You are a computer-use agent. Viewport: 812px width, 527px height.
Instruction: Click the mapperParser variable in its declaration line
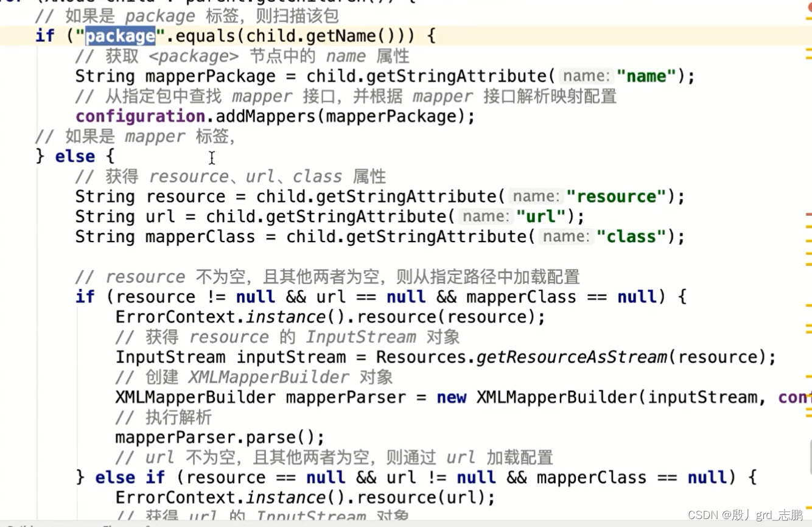(346, 397)
